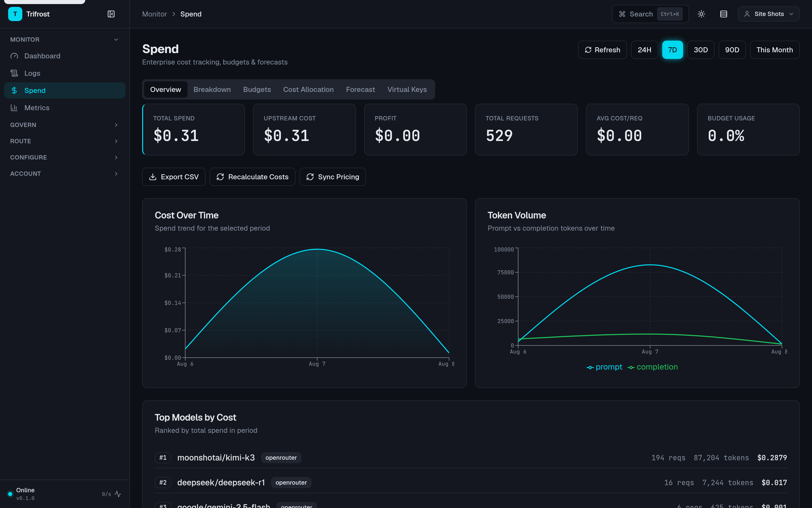Screen dimensions: 812x508
Task: Click the Refresh button's circular arrow icon
Action: click(588, 50)
